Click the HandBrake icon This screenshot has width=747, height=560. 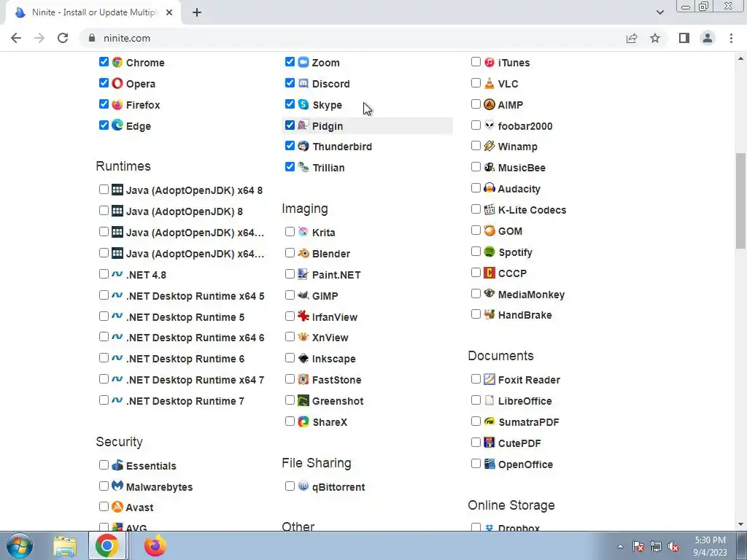coord(489,314)
